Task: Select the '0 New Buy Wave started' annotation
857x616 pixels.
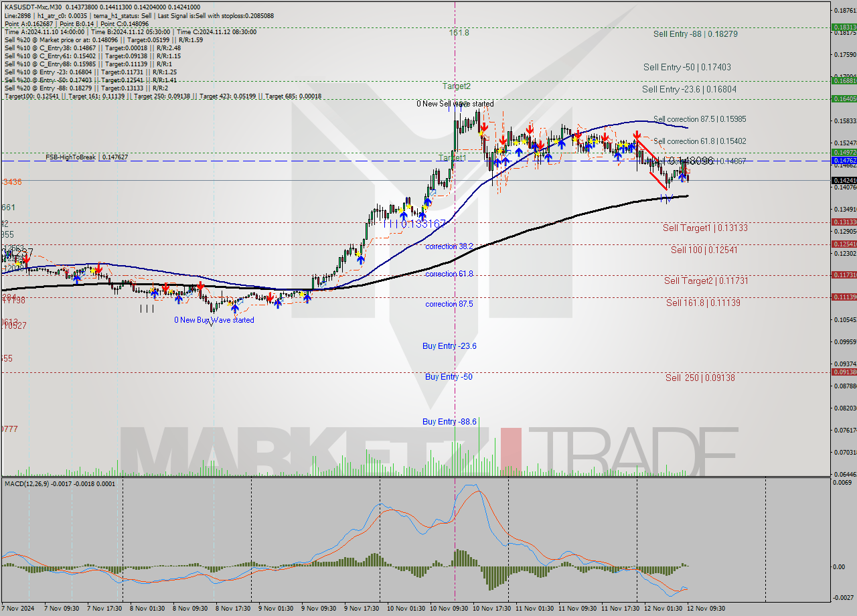Action: pos(214,320)
